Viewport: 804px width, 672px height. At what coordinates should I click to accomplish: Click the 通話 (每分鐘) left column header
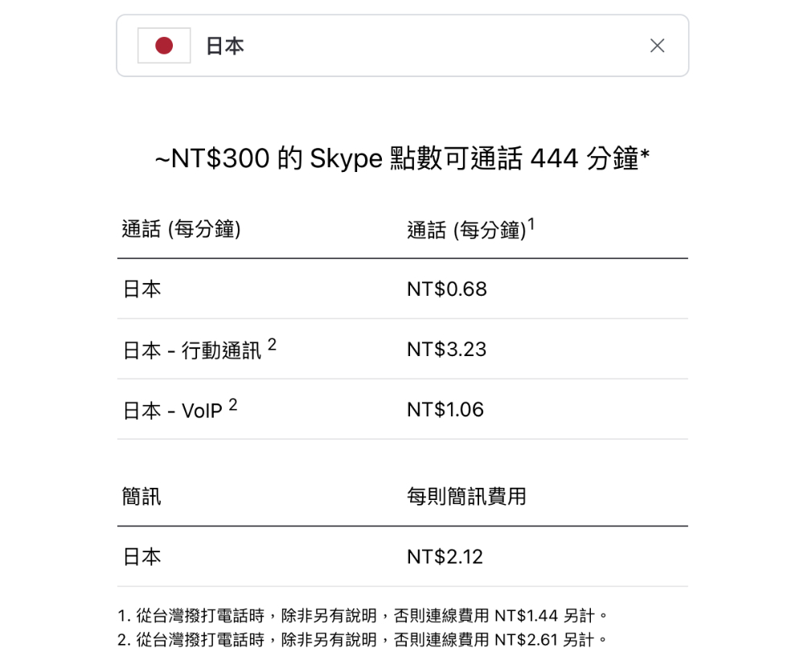(x=181, y=229)
